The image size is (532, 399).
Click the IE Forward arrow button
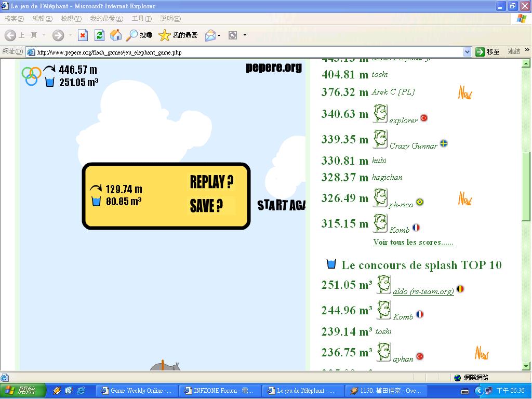point(58,35)
